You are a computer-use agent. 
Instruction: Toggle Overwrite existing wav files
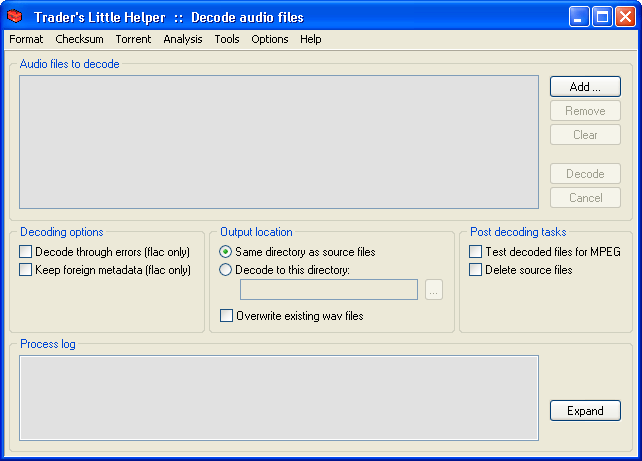click(226, 316)
